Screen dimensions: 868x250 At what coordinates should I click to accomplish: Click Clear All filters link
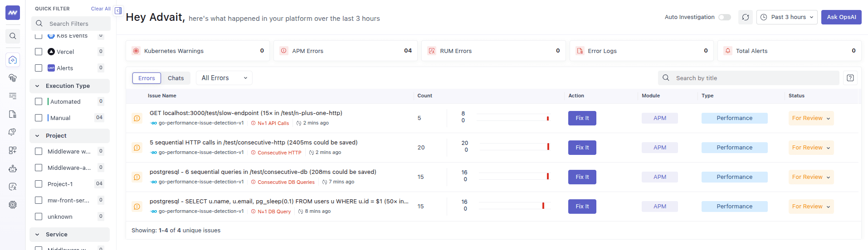(101, 9)
